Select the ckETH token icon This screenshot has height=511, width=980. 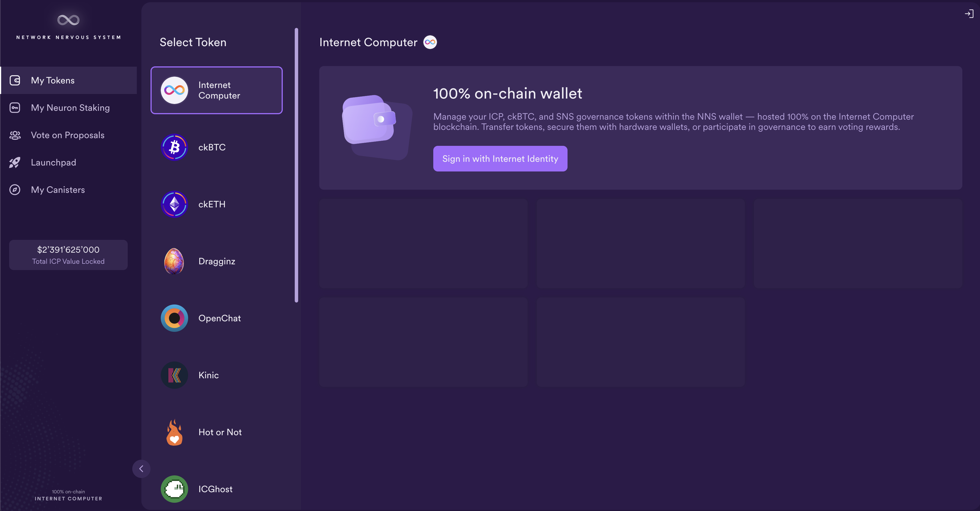(175, 204)
